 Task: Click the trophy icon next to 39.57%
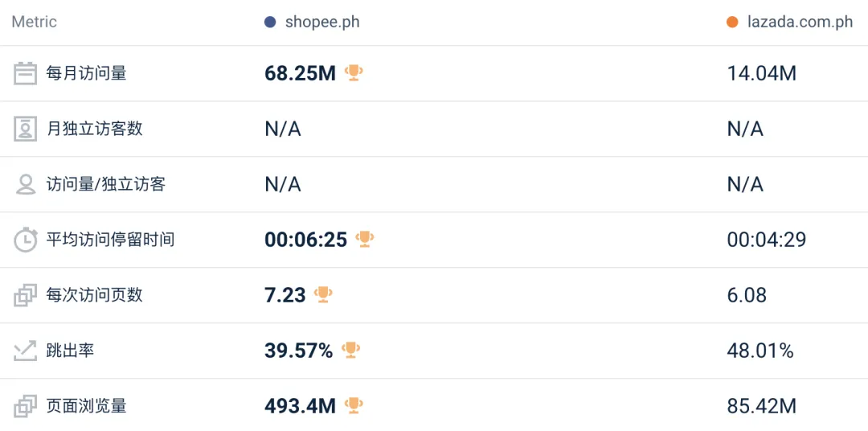350,350
